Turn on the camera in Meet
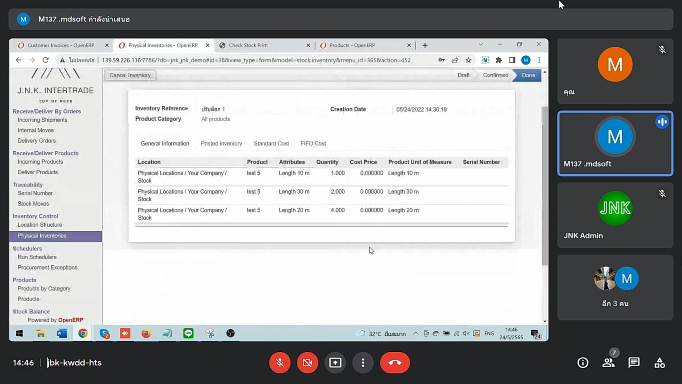The image size is (682, 384). [308, 362]
